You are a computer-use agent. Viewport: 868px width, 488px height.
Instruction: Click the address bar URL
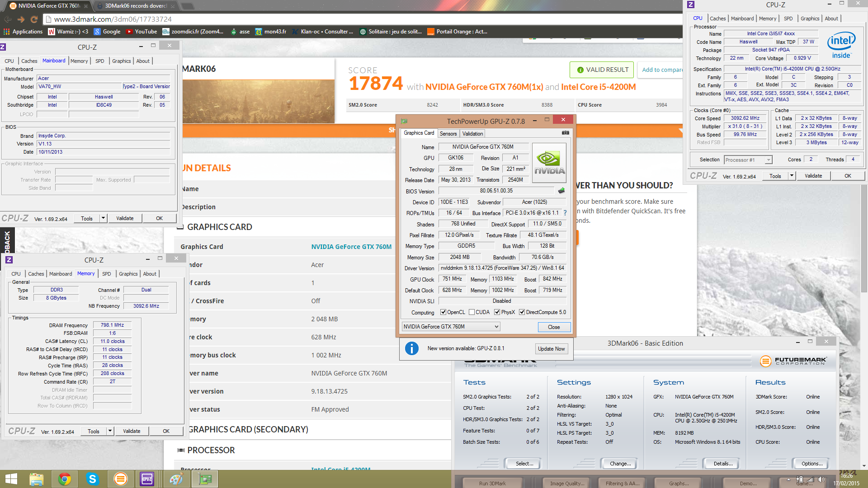[113, 19]
